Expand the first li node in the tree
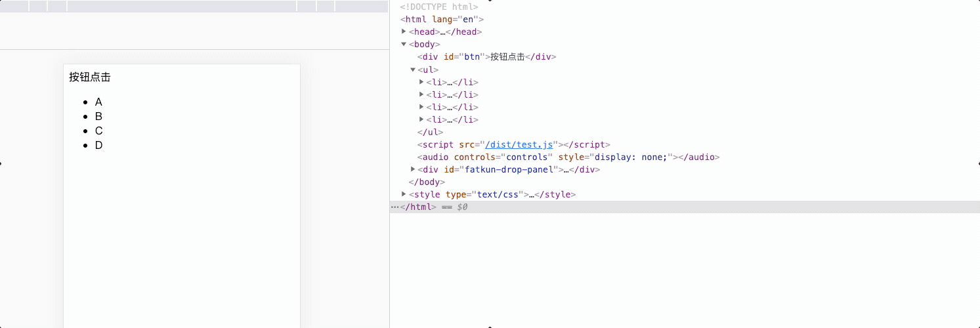 (x=421, y=82)
